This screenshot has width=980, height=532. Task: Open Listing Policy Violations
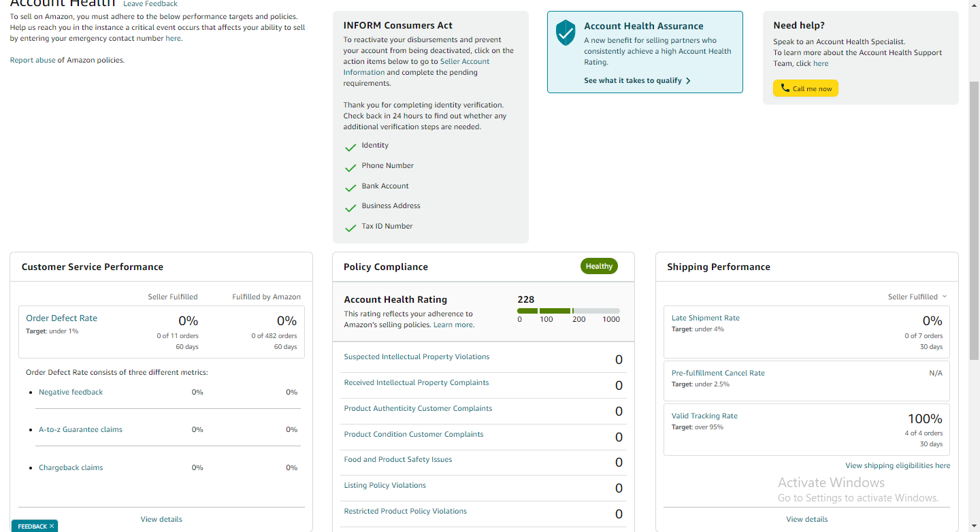(385, 486)
